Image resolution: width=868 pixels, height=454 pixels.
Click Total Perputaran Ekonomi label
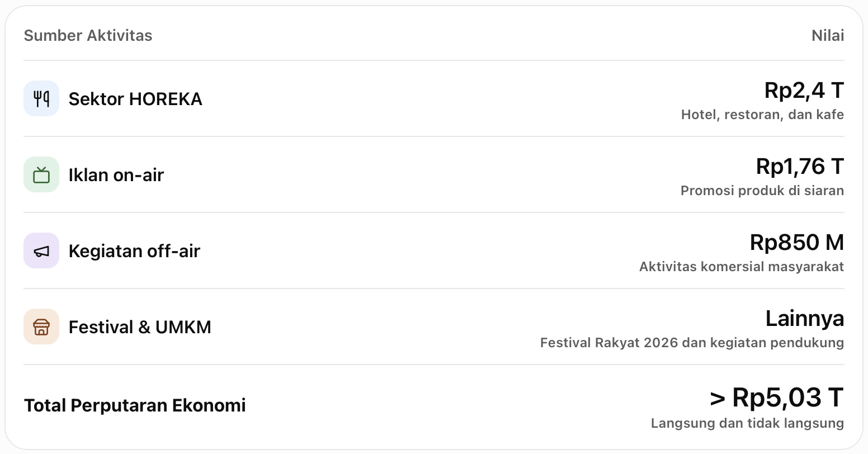click(135, 405)
